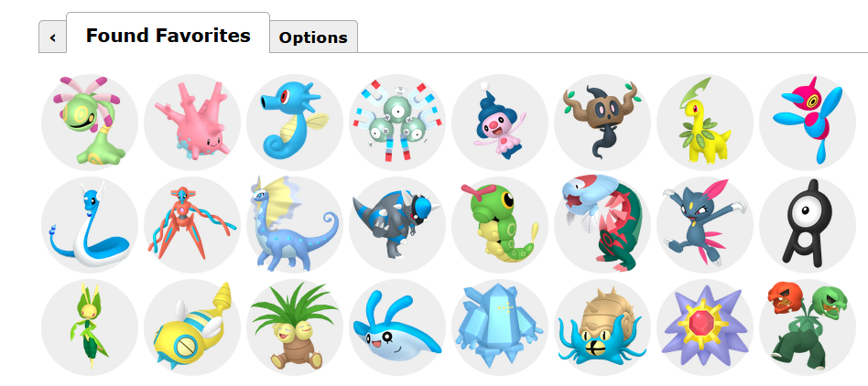Choose the Deoxys icon

(192, 224)
